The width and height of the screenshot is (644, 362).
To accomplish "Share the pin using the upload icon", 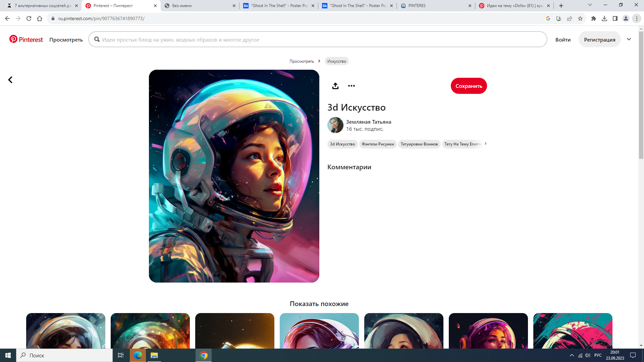I will click(x=335, y=86).
